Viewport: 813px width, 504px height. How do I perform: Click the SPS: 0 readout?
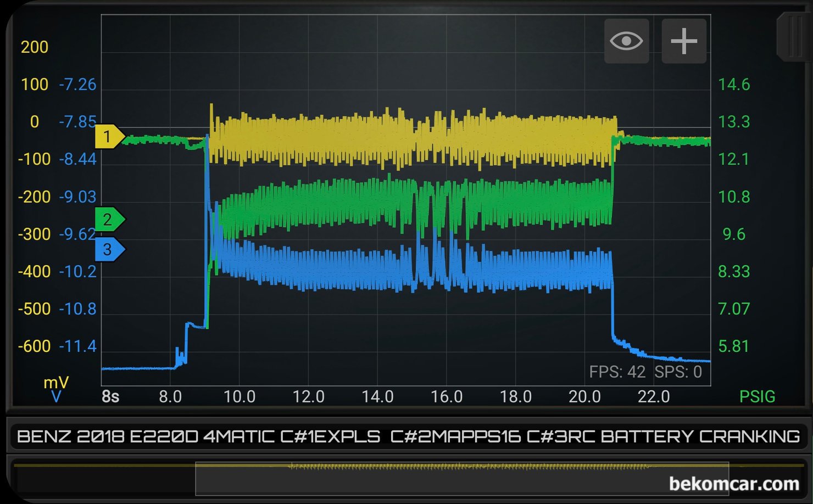coord(678,372)
